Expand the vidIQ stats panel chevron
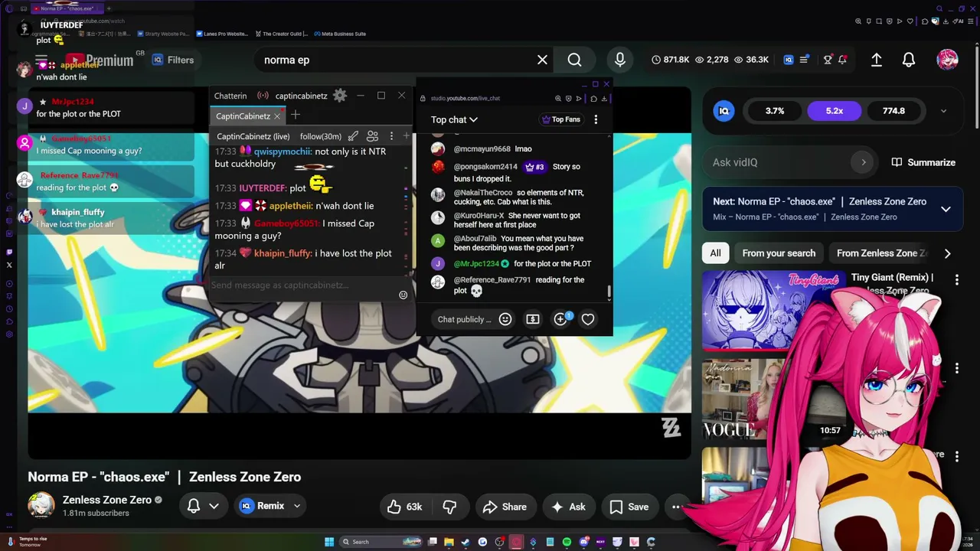This screenshot has height=551, width=980. tap(943, 111)
